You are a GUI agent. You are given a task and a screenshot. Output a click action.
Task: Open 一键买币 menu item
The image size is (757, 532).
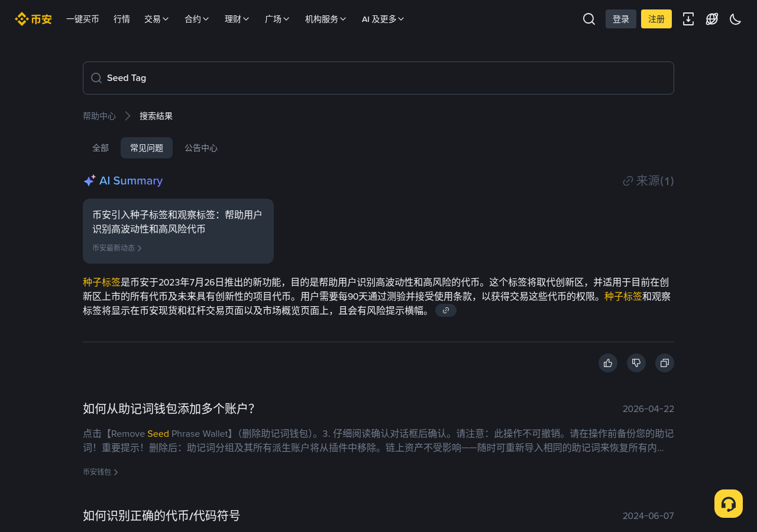tap(83, 19)
